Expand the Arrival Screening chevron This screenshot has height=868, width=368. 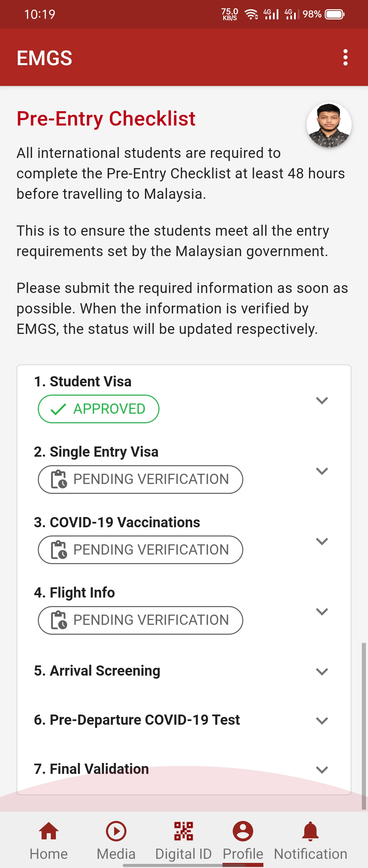coord(322,672)
